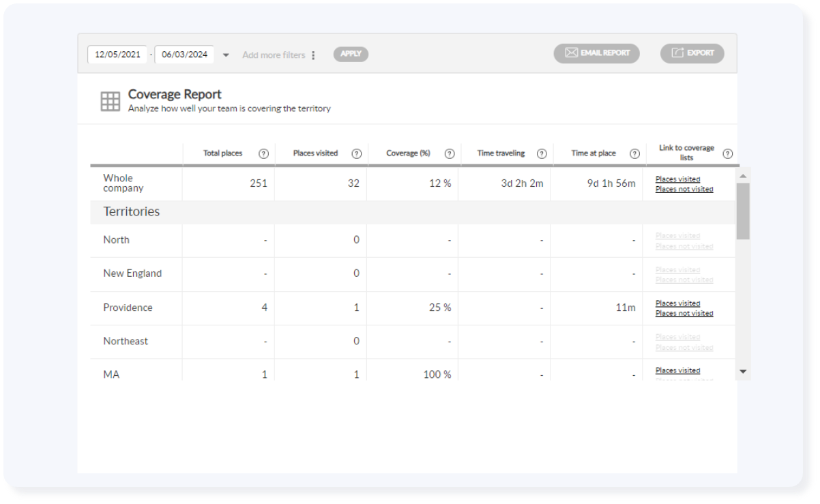Image resolution: width=820 pixels, height=504 pixels.
Task: Click the help icon beside Total places
Action: coord(263,153)
